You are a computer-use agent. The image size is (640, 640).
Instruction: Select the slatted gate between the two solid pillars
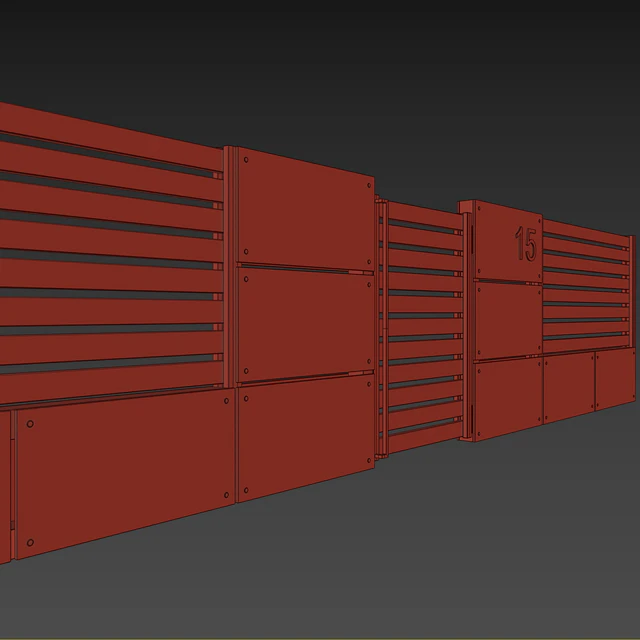pyautogui.click(x=425, y=327)
